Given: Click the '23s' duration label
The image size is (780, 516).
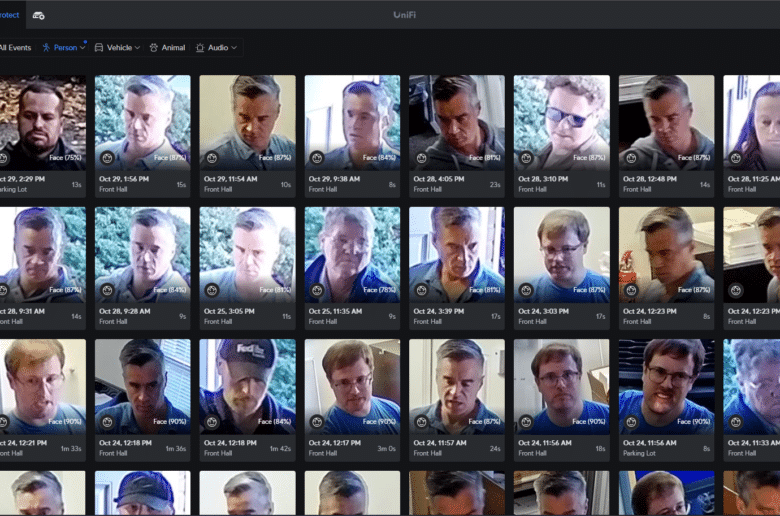Looking at the screenshot, I should pos(495,185).
